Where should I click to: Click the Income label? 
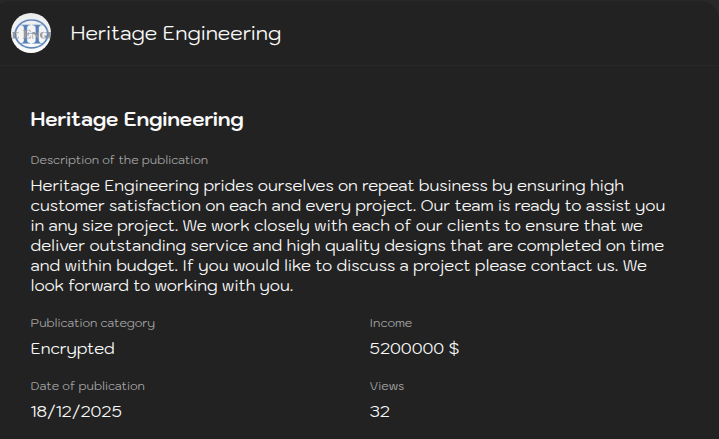tap(390, 323)
